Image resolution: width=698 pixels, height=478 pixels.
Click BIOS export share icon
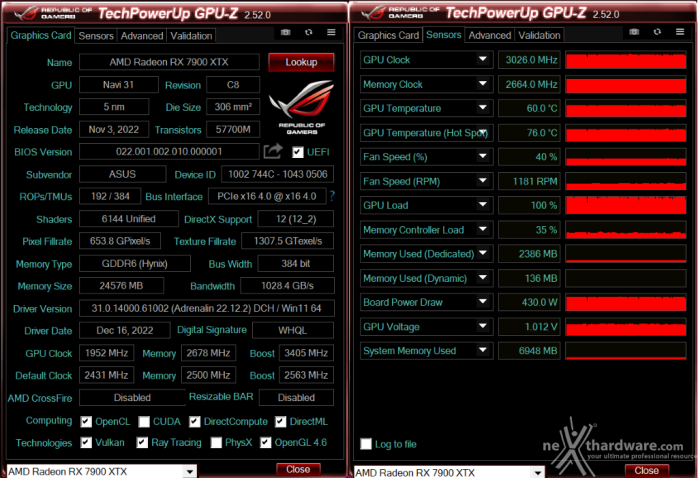tap(273, 151)
